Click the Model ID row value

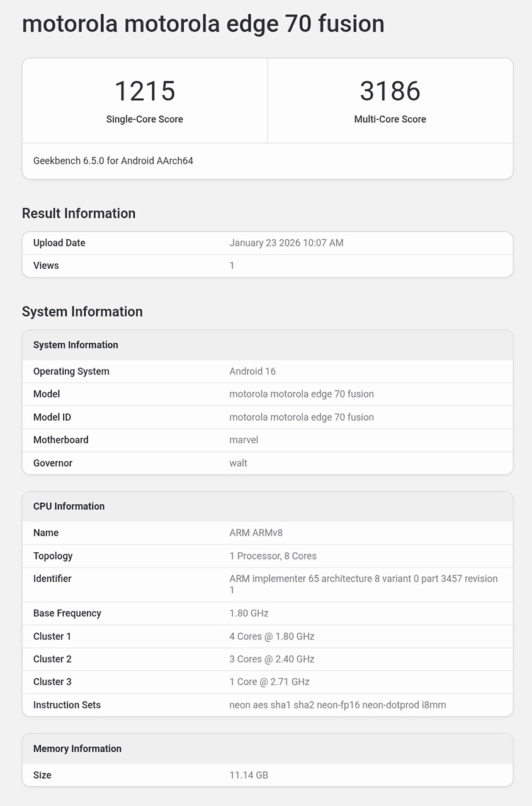[301, 417]
